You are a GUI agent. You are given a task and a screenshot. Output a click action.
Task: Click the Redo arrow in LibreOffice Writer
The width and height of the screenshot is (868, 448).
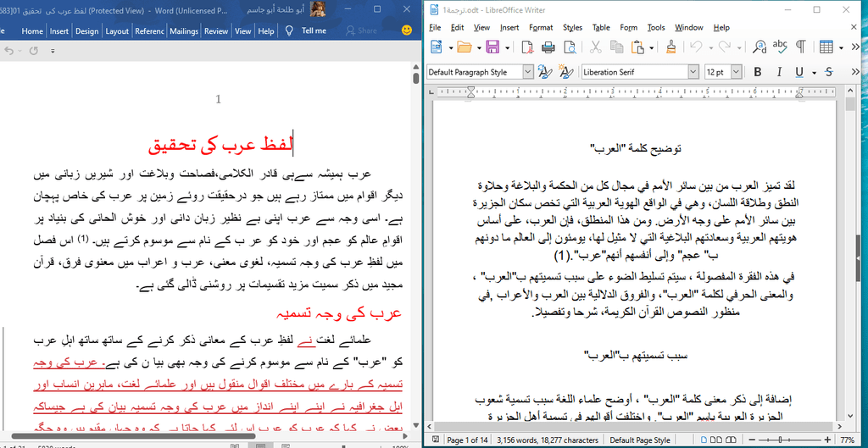point(724,47)
